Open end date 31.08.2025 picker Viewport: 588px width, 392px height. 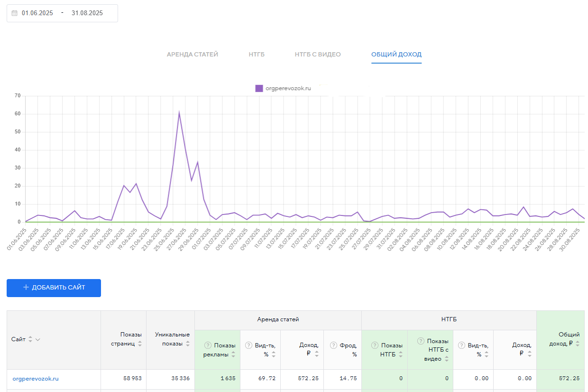point(87,13)
